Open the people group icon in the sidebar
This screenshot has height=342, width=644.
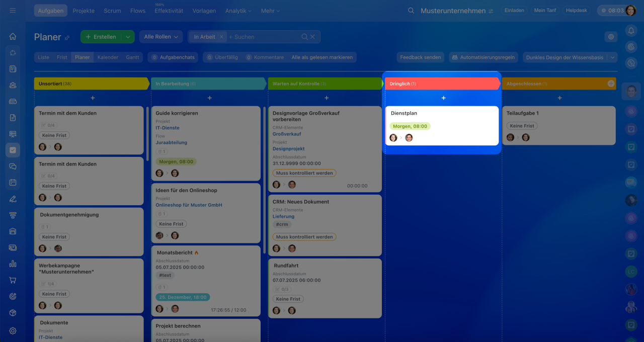click(13, 85)
